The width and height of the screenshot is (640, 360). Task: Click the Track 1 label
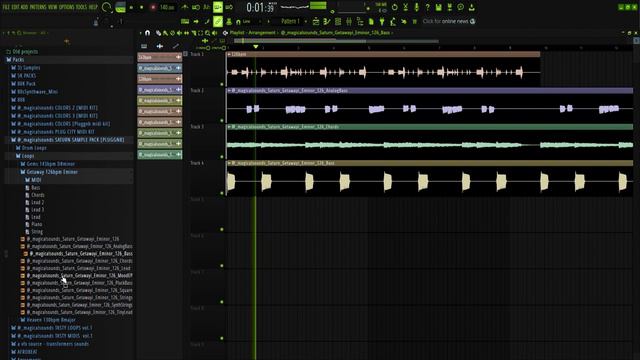pyautogui.click(x=196, y=54)
